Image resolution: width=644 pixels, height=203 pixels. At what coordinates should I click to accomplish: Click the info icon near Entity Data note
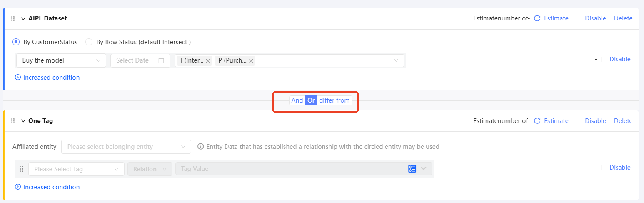click(x=200, y=147)
